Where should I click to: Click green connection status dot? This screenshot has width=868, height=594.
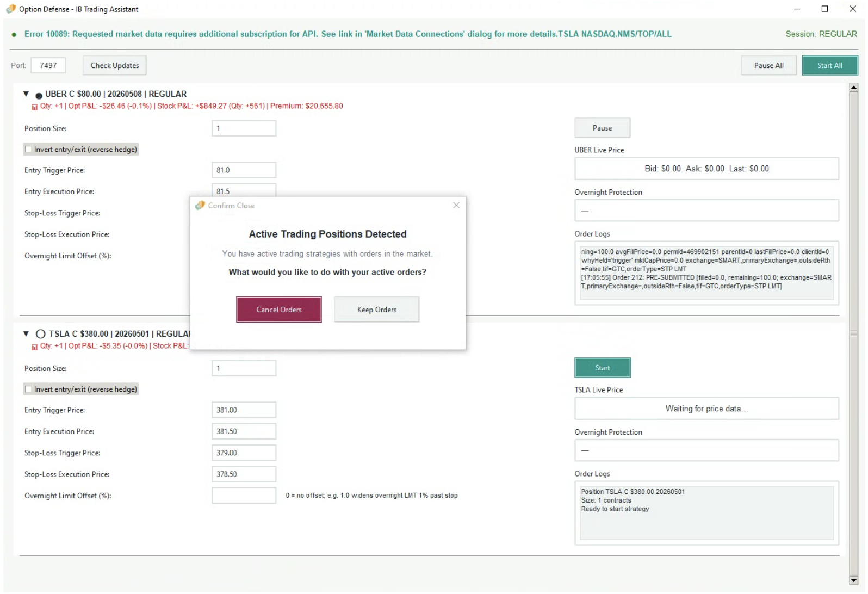click(14, 34)
